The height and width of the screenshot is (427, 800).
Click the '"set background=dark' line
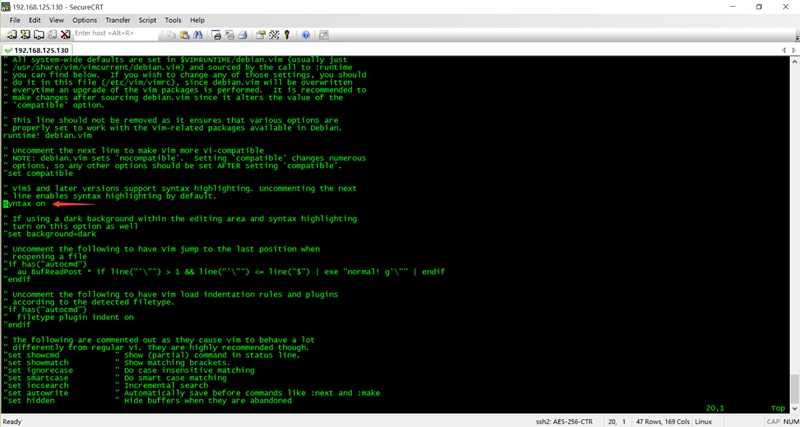[49, 234]
